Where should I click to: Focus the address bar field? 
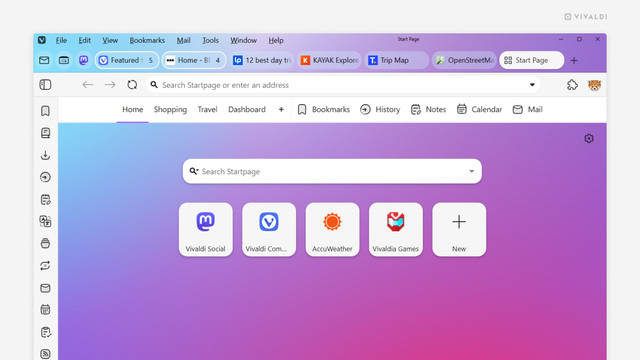(343, 85)
